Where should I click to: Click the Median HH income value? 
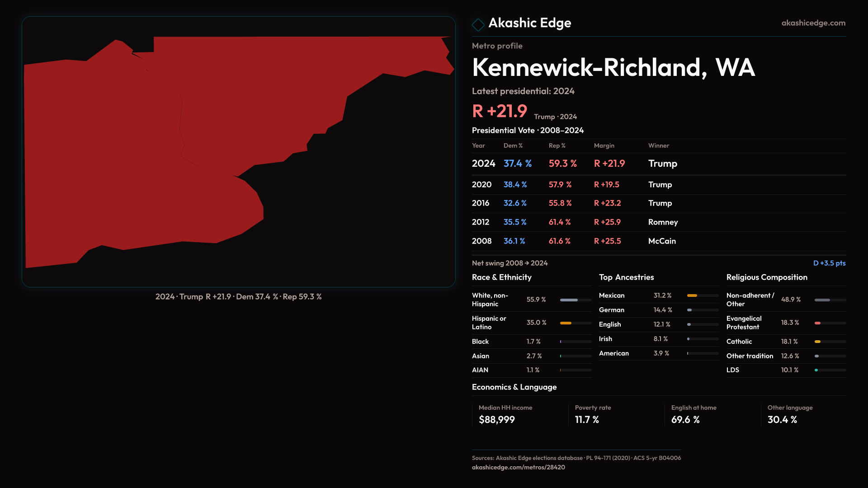(496, 420)
